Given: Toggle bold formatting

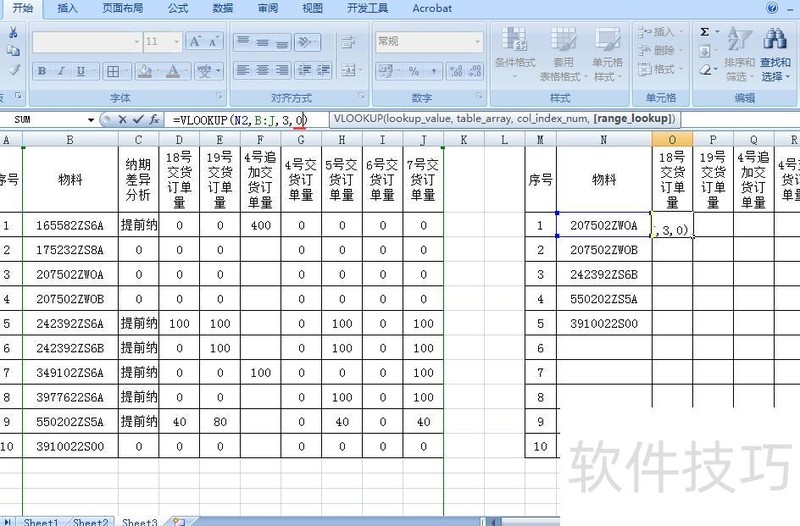Looking at the screenshot, I should (42, 71).
